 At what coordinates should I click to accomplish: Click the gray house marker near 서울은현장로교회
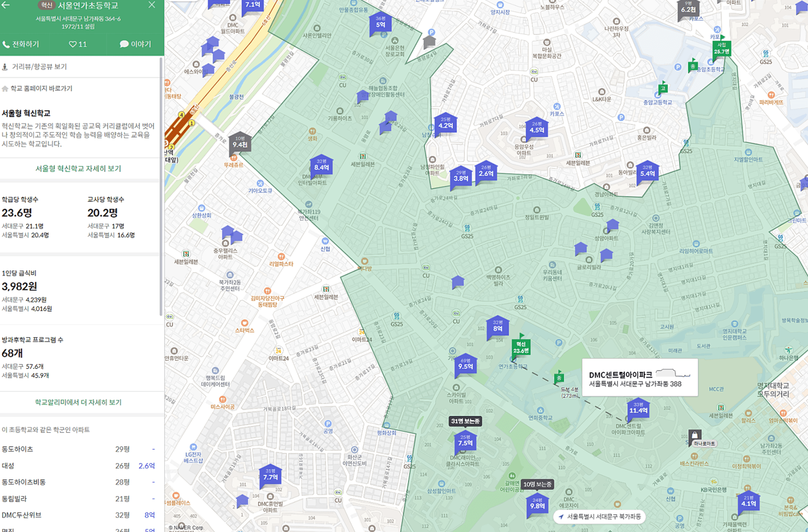[429, 42]
